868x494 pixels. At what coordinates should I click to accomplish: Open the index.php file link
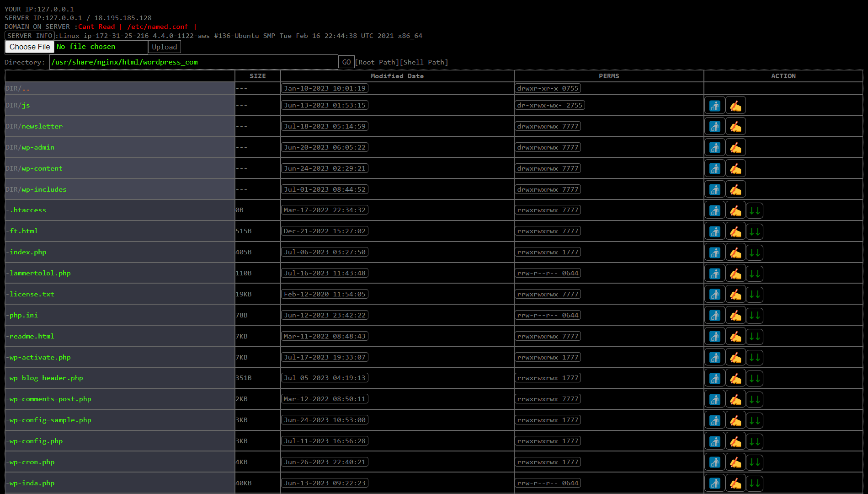[x=28, y=252]
